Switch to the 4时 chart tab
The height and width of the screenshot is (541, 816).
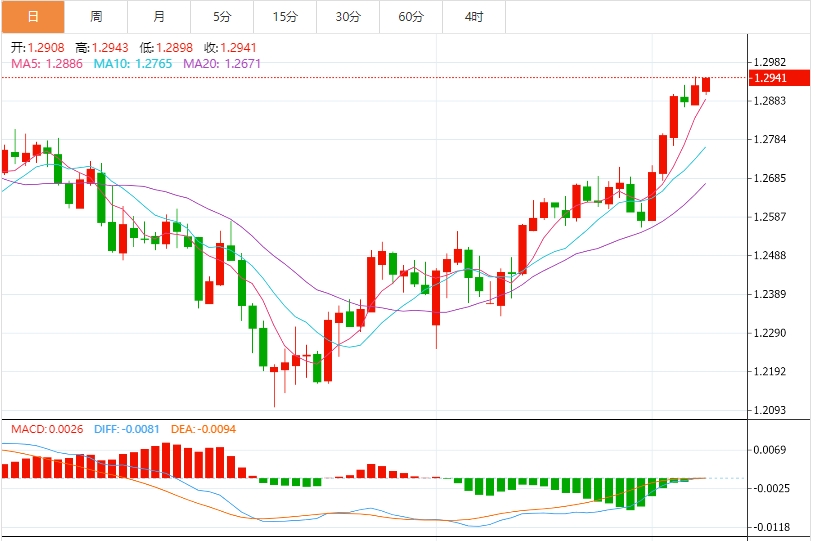pos(474,17)
